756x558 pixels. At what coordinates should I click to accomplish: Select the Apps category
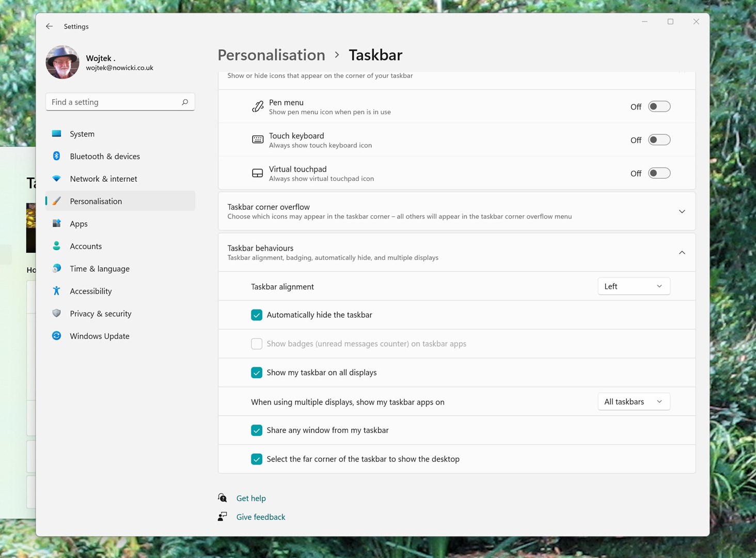120,224
